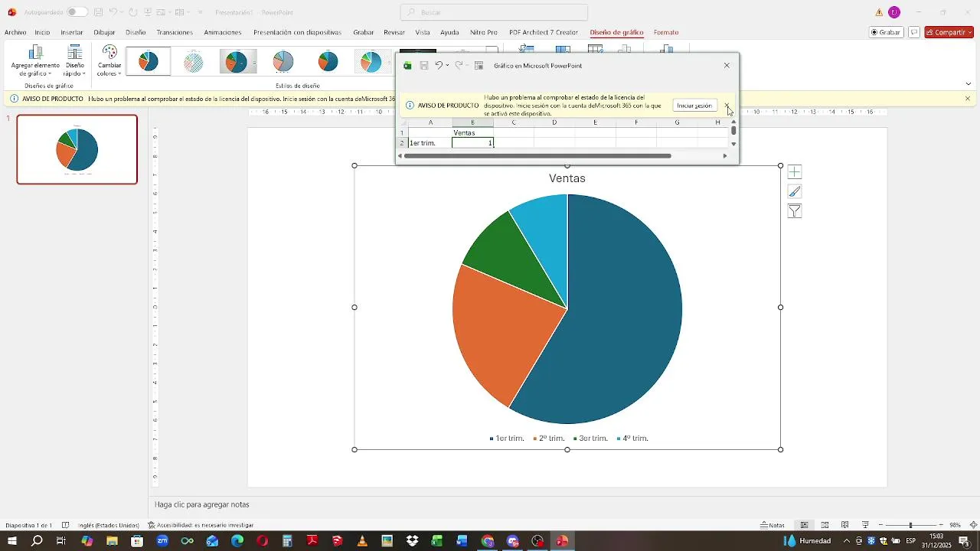
Task: Switch to the Insertar tab
Action: coord(72,32)
